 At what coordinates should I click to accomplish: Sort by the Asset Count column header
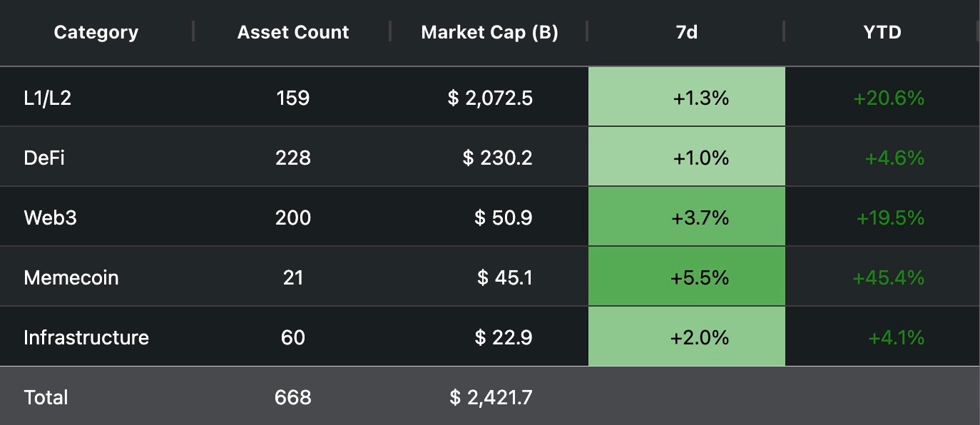[293, 32]
